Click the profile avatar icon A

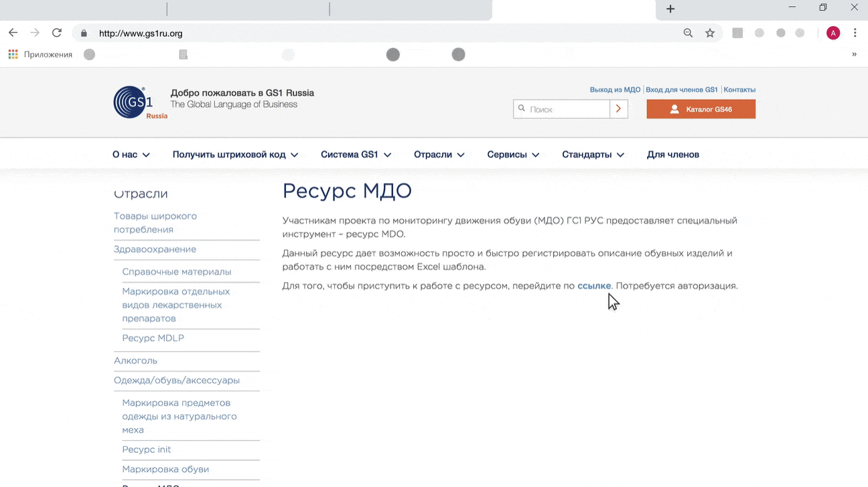click(833, 33)
